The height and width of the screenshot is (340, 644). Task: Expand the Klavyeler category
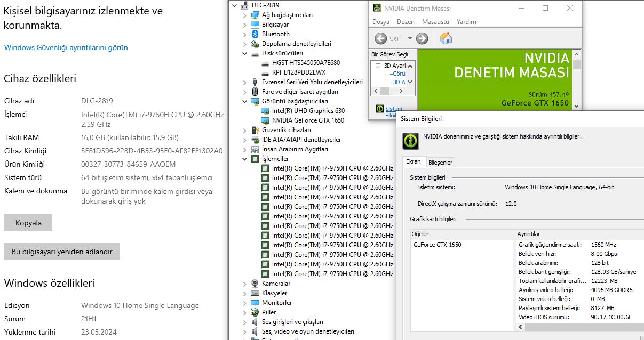245,293
